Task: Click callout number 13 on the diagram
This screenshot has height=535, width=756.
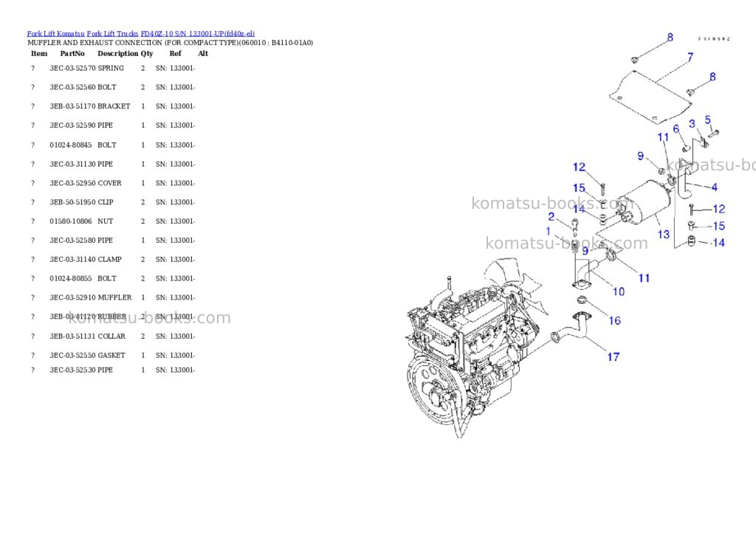Action: pos(664,234)
